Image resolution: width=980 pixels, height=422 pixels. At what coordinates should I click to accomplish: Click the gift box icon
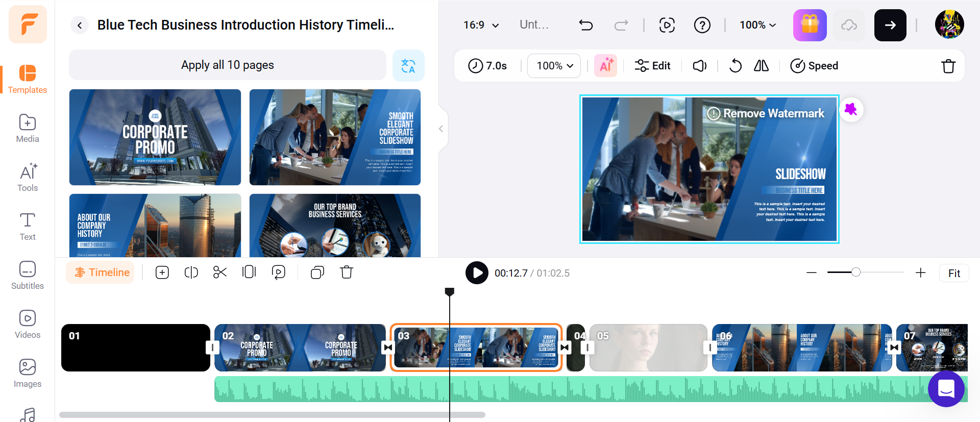[x=810, y=25]
